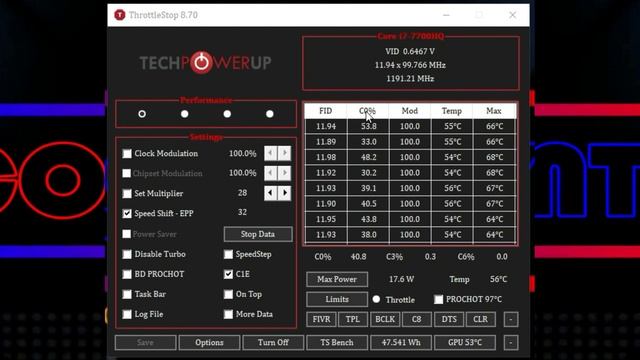640x360 pixels.
Task: Close the ThrottleStop window
Action: pos(513,15)
